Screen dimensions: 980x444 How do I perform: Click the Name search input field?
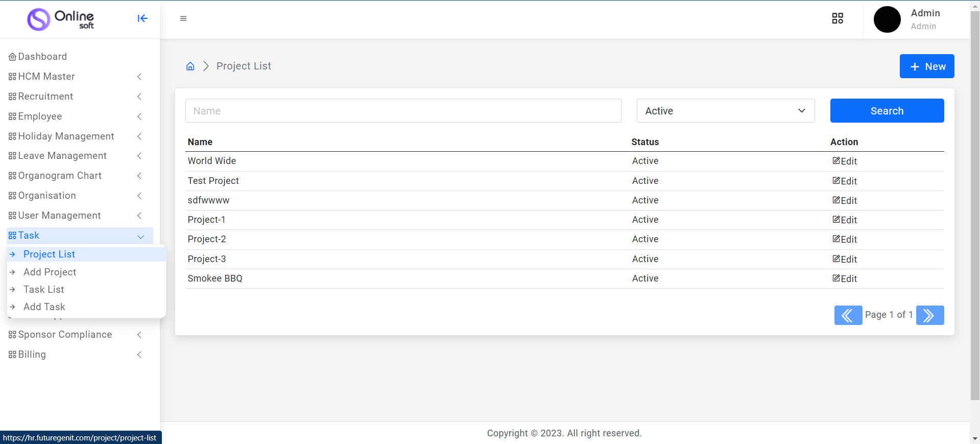(x=403, y=111)
